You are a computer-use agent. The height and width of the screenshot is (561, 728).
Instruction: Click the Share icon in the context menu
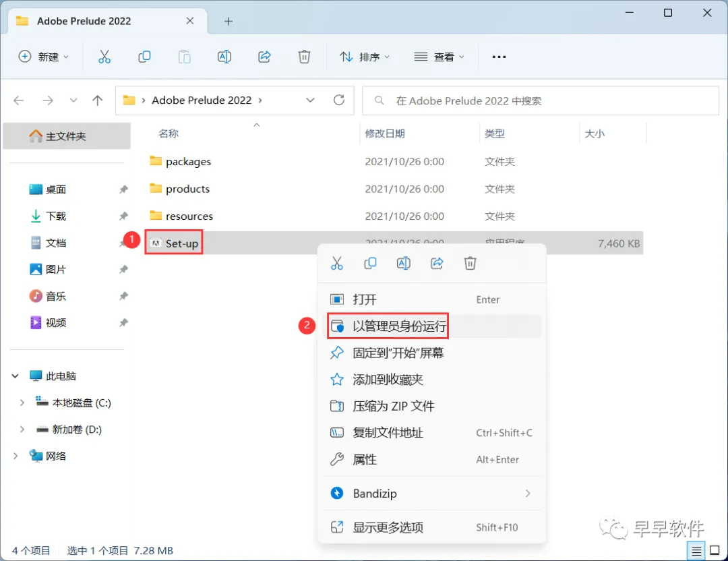tap(437, 264)
